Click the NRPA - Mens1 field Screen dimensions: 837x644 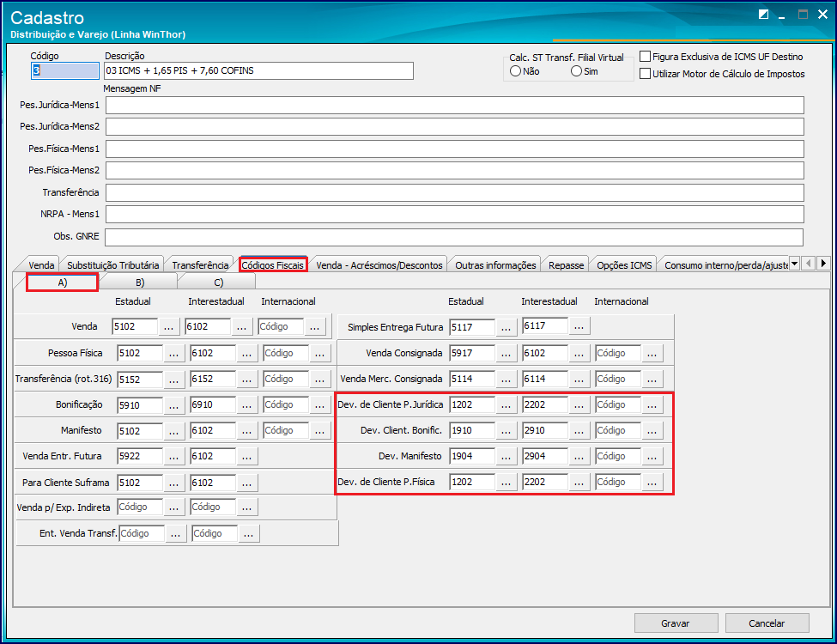click(455, 214)
